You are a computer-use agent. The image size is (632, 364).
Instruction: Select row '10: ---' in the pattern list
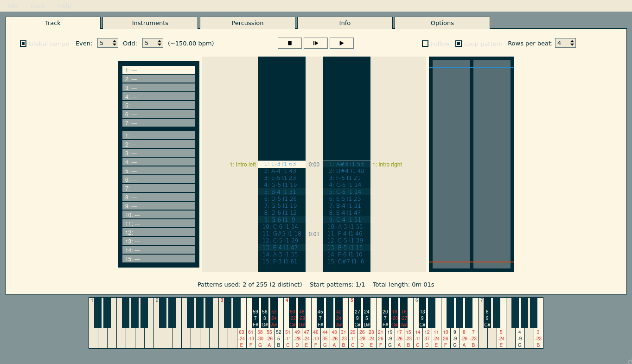159,215
